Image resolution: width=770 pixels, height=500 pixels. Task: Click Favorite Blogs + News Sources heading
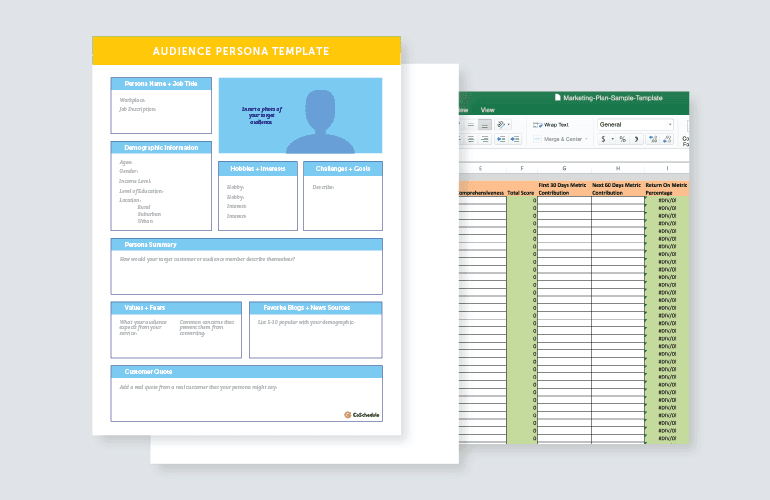(x=306, y=307)
